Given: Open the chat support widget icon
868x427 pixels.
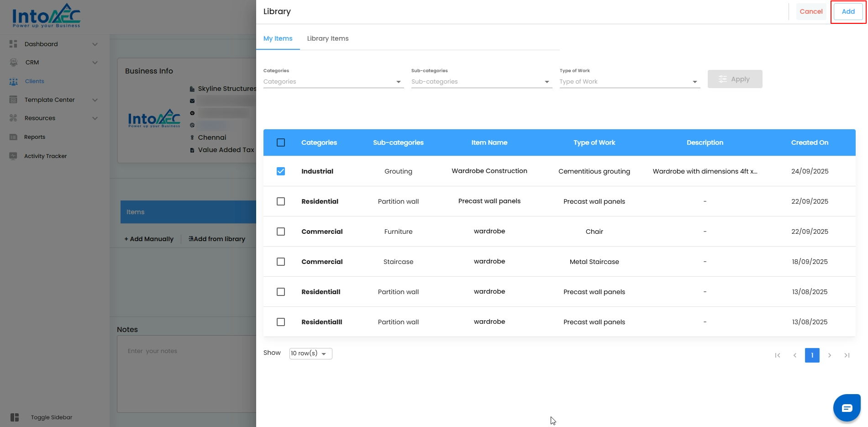Looking at the screenshot, I should point(847,407).
